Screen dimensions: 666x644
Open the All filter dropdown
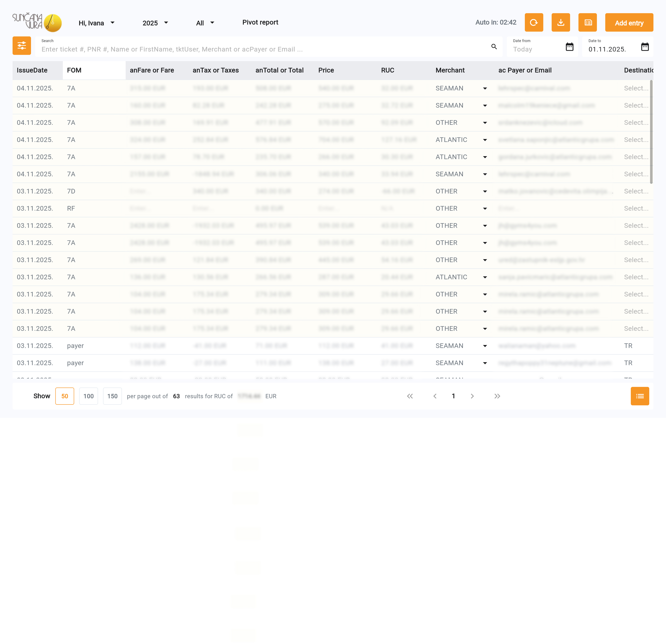pyautogui.click(x=205, y=23)
